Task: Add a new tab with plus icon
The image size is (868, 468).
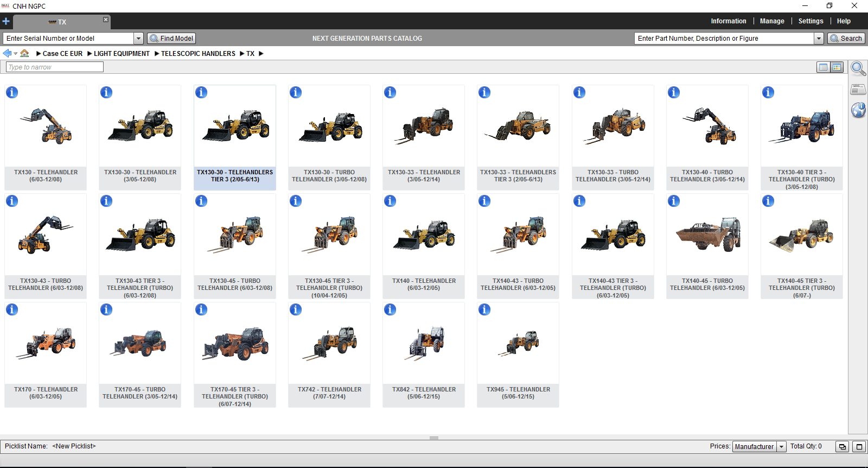Action: [6, 22]
